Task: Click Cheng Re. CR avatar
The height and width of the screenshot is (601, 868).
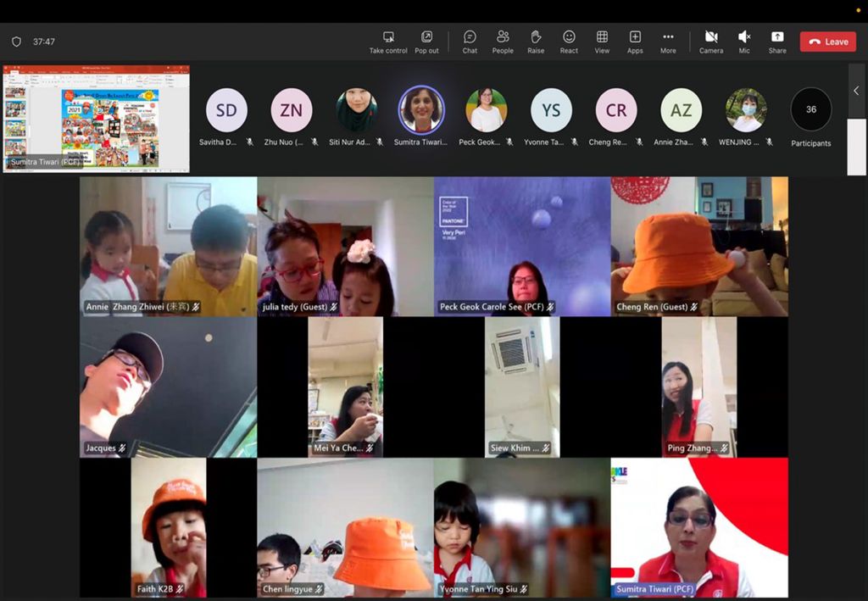Action: (x=616, y=110)
